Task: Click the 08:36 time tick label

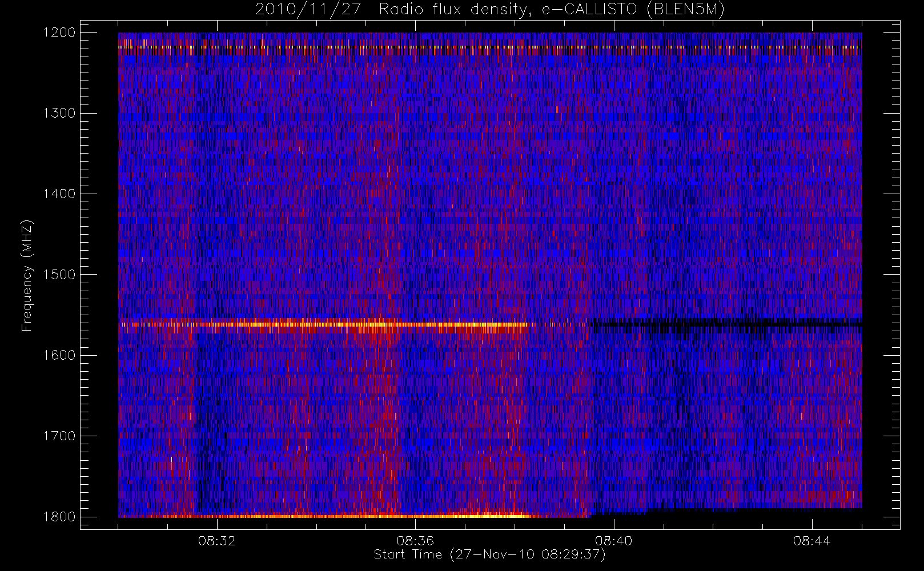Action: click(415, 541)
